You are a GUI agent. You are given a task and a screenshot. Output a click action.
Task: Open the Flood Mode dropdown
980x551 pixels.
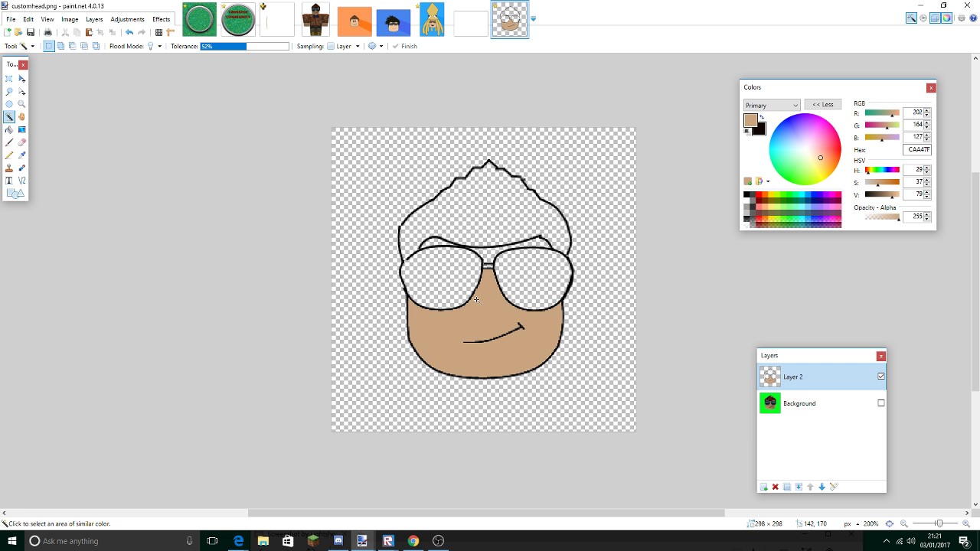tap(159, 46)
